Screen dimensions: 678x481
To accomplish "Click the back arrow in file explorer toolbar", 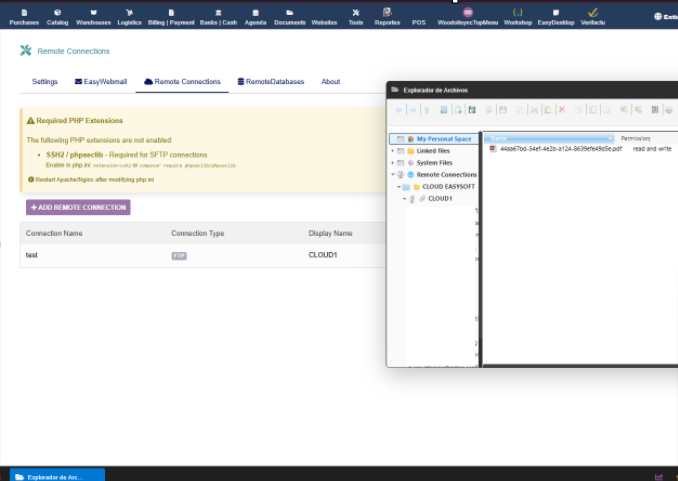I will click(x=400, y=110).
